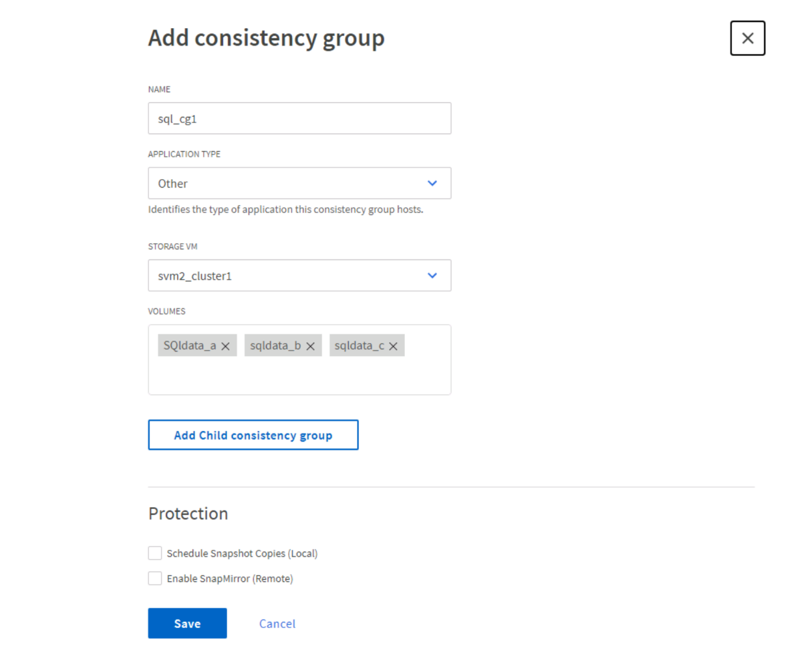812x652 pixels.
Task: Remove the SQldata_a volume chip
Action: (x=226, y=346)
